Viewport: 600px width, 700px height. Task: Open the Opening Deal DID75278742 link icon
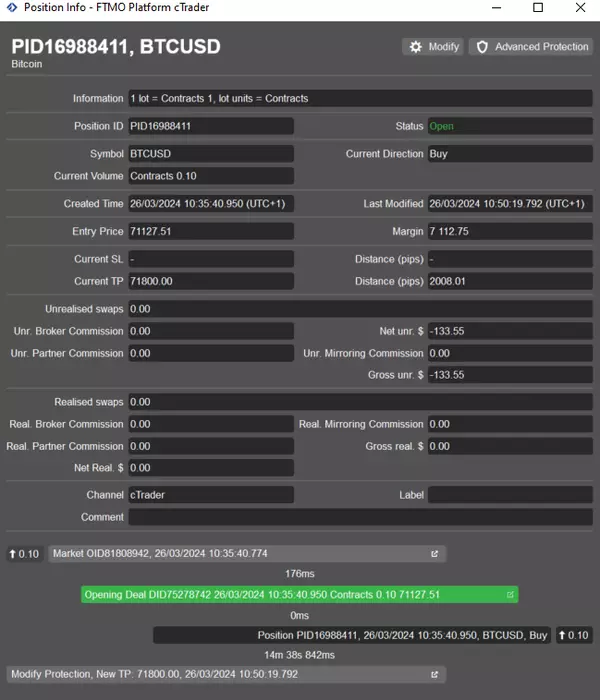510,595
